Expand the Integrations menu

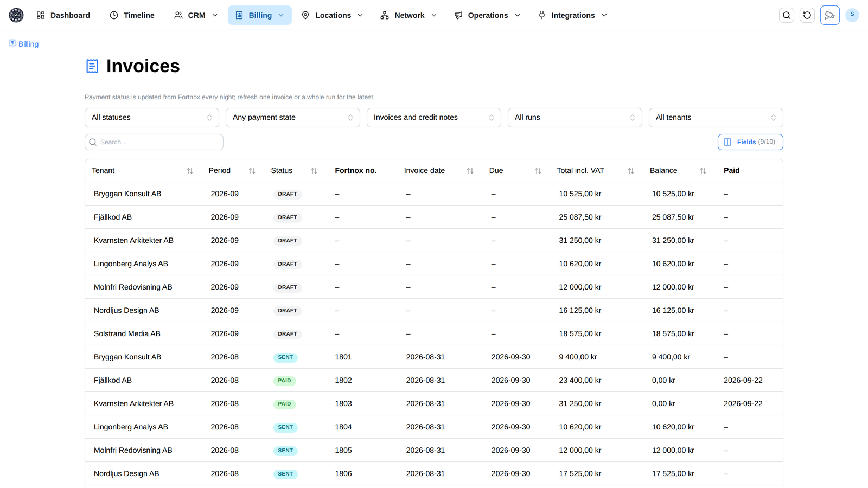click(x=573, y=15)
